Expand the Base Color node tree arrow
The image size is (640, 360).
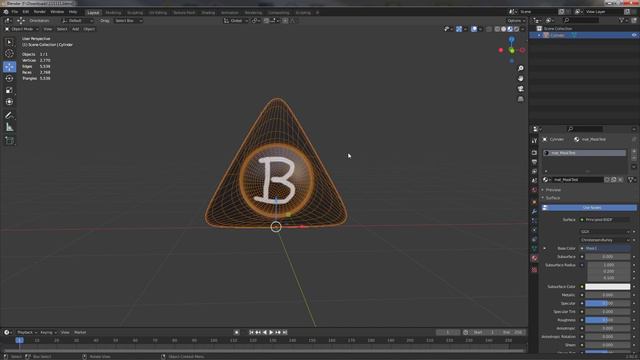[x=544, y=248]
